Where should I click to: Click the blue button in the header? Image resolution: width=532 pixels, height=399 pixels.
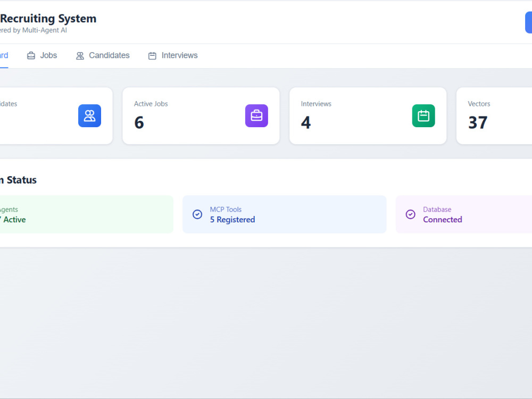(x=529, y=22)
